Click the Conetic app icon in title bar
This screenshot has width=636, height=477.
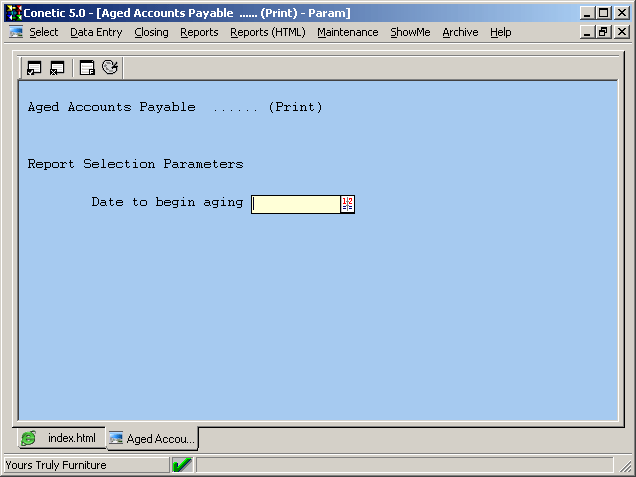14,13
